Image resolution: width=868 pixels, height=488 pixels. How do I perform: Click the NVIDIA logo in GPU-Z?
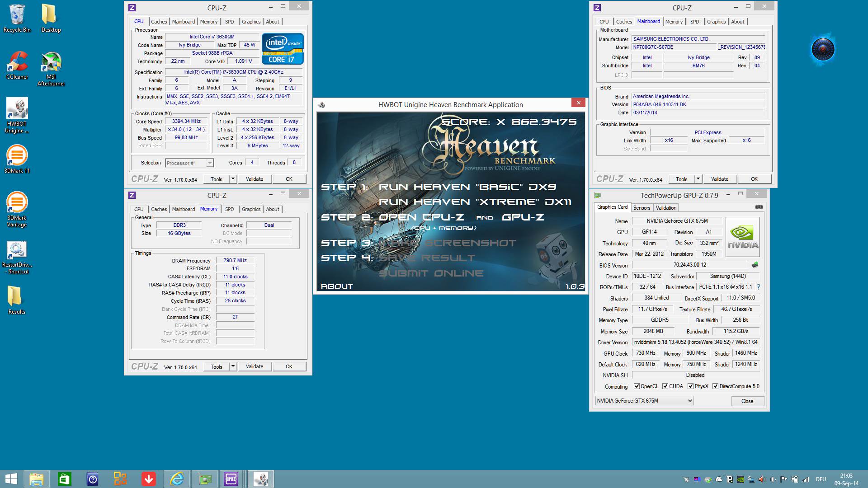[742, 237]
